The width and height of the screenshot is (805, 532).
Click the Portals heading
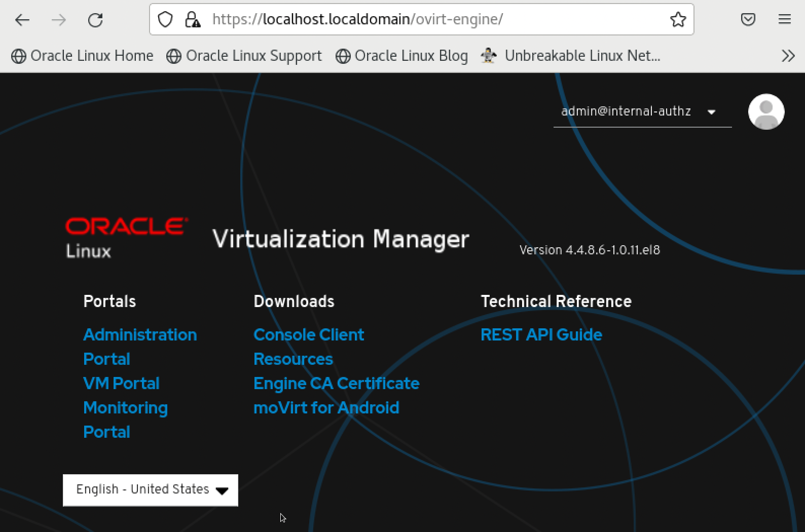109,301
